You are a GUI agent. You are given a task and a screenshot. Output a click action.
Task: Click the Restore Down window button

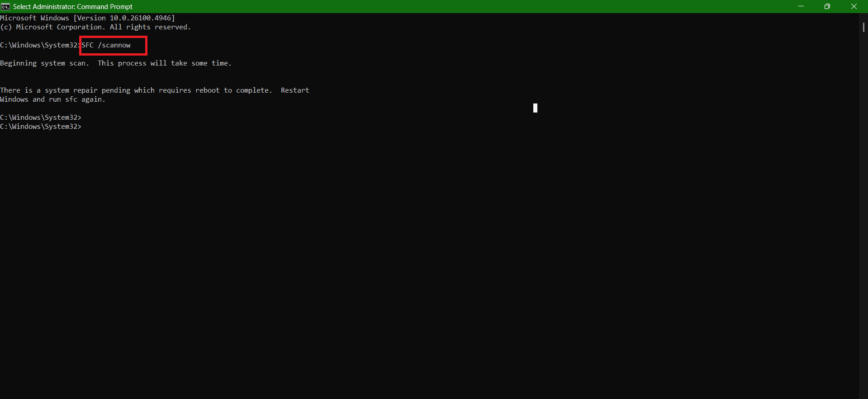[827, 6]
